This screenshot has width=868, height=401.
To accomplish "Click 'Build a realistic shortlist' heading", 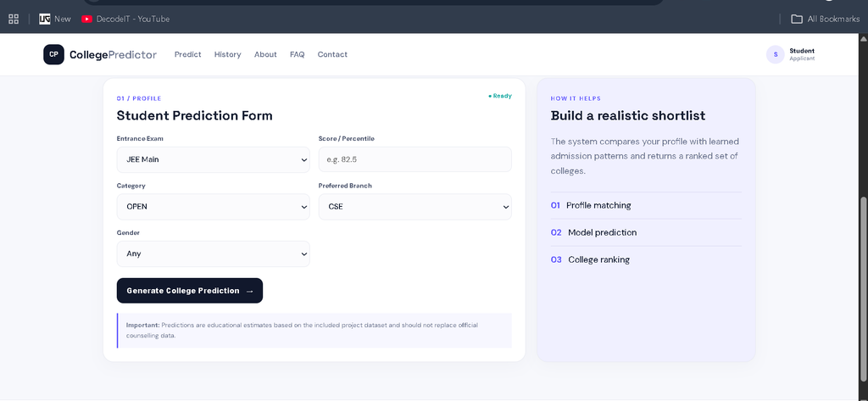I will (x=628, y=116).
